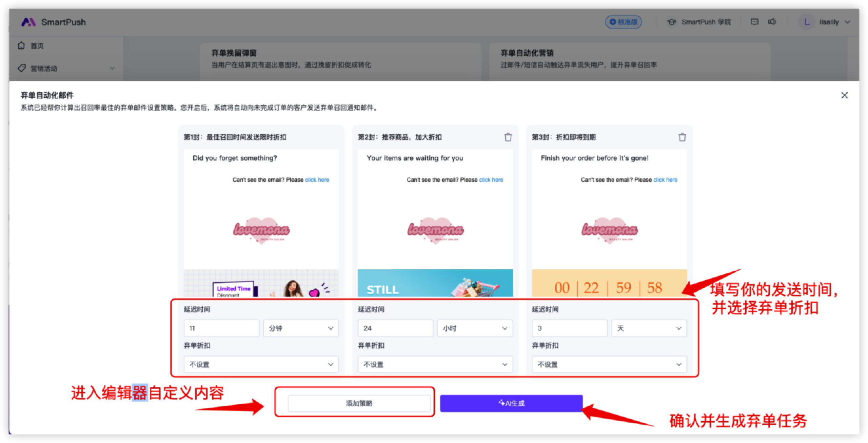Delete the second email strategy with trash icon
868x443 pixels.
[x=508, y=137]
